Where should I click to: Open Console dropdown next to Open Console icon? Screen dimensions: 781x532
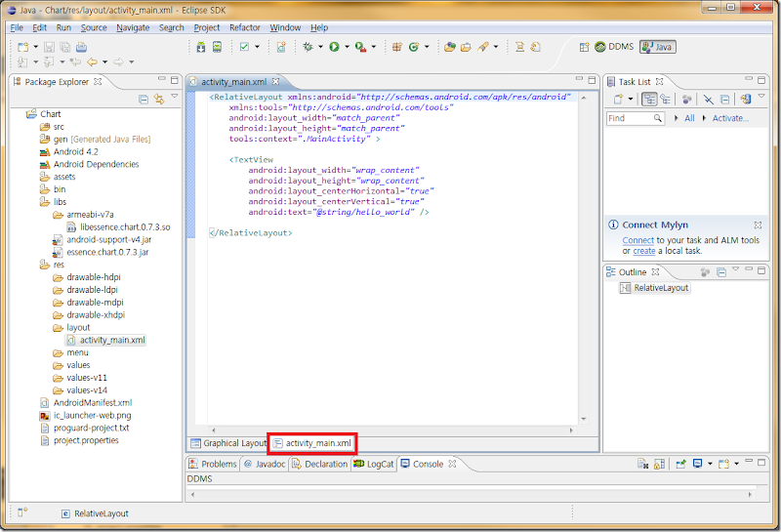pyautogui.click(x=736, y=464)
